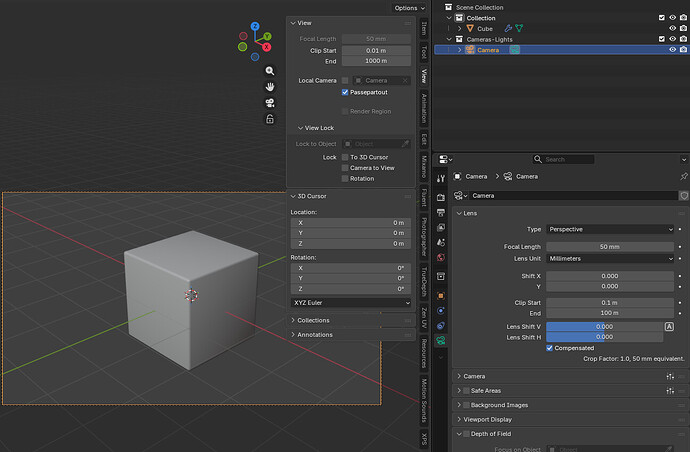Viewport: 690px width, 452px height.
Task: Switch to the Item sidebar tab
Action: point(424,29)
